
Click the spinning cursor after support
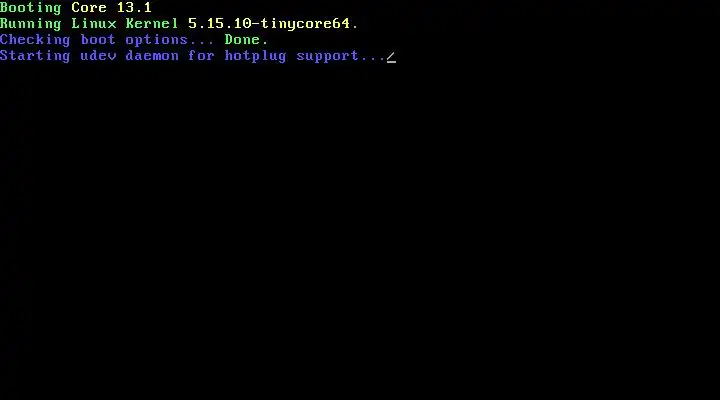click(391, 57)
